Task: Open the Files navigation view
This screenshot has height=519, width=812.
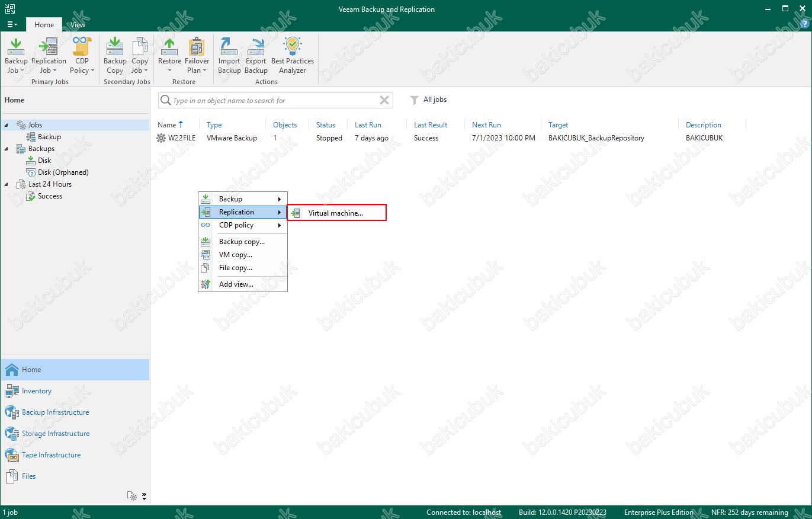Action: [x=75, y=476]
